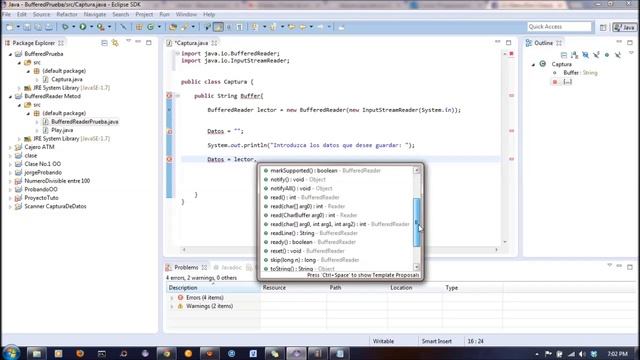The height and width of the screenshot is (360, 640).
Task: Open the Run button dropdown arrow
Action: [x=91, y=27]
